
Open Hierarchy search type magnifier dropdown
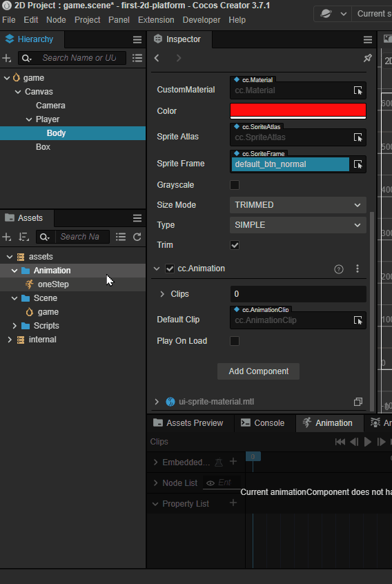coord(27,58)
